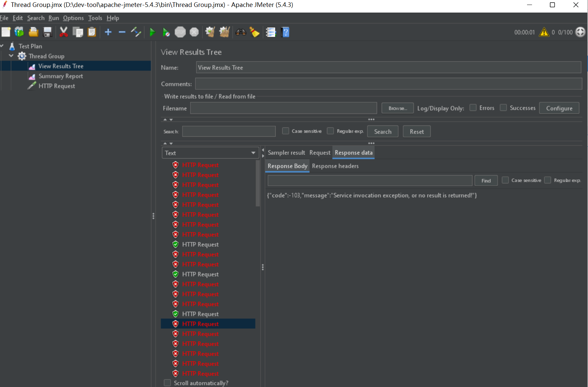Image resolution: width=588 pixels, height=387 pixels.
Task: Click the results list vertical scrollbar
Action: [258, 184]
